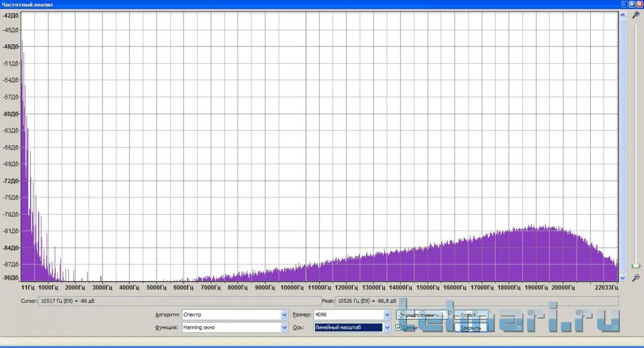Click the Peak frequency readout field
Screen dimensions: 644x348
click(476, 301)
